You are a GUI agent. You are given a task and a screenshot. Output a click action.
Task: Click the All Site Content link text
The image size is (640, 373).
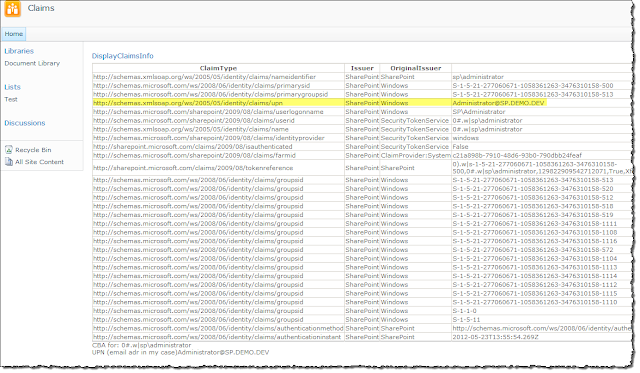click(x=39, y=162)
